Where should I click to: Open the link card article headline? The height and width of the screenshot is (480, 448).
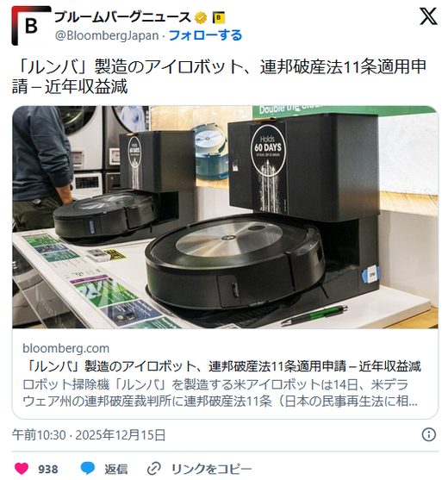(222, 366)
